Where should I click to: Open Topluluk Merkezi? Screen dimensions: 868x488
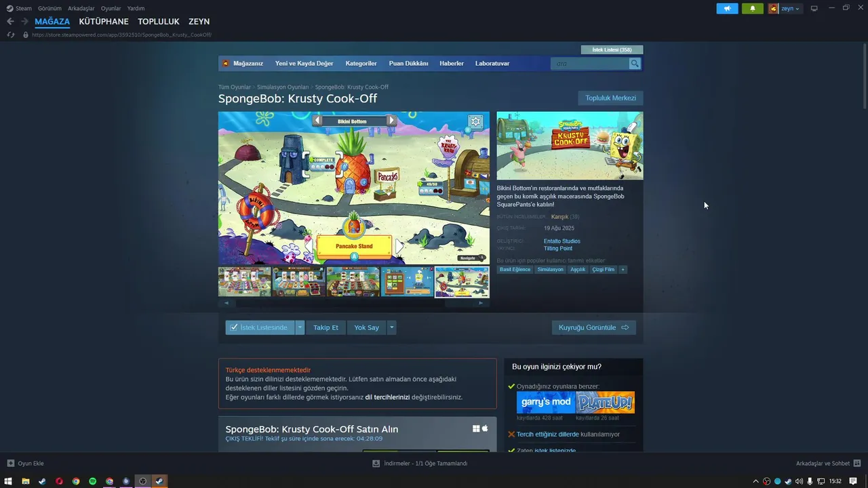(x=610, y=98)
